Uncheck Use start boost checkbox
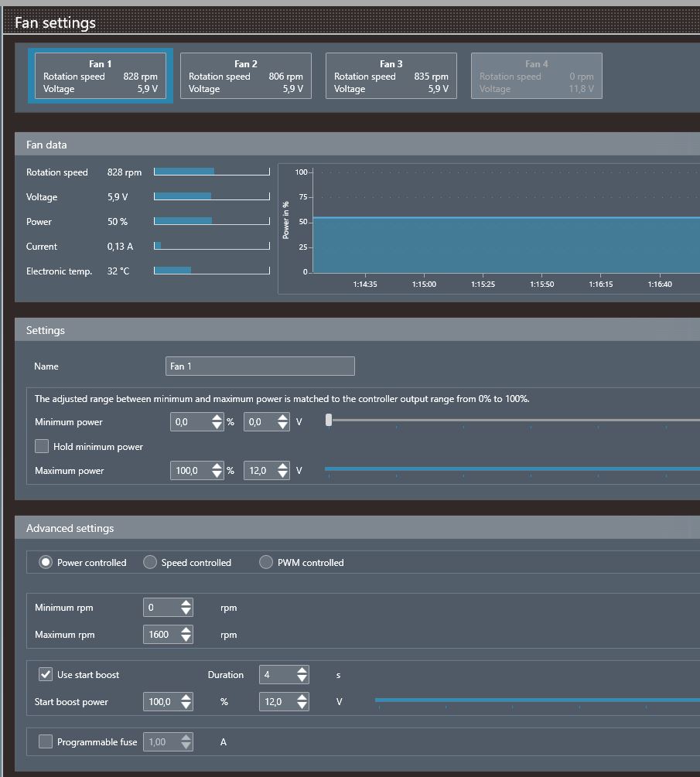This screenshot has width=700, height=777. [46, 674]
